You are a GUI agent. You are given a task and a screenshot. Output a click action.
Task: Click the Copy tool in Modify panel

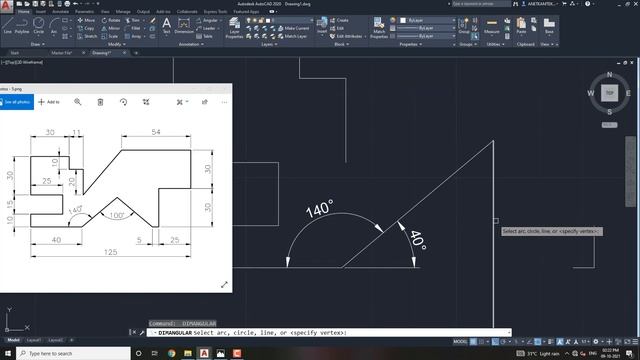[x=86, y=28]
